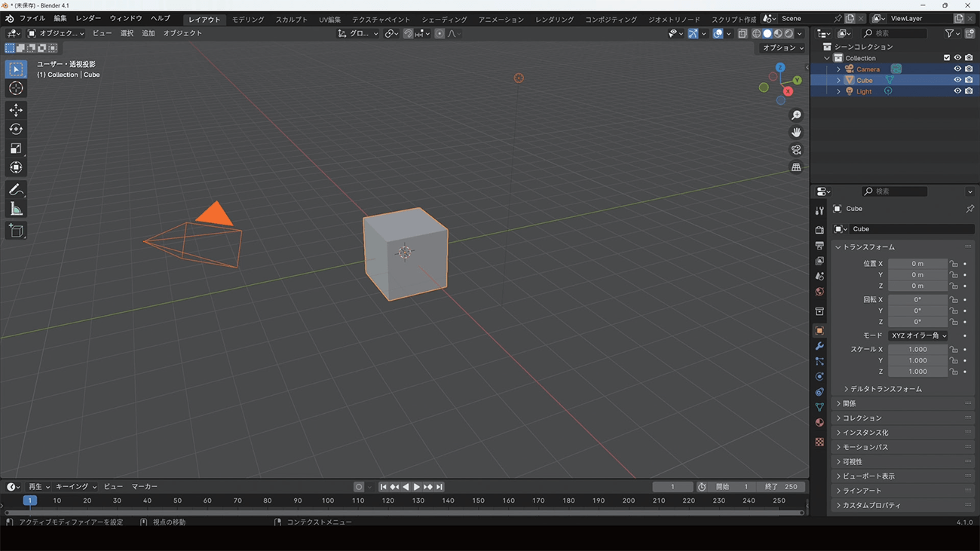Lock the Location X value
This screenshot has height=551, width=980.
954,264
